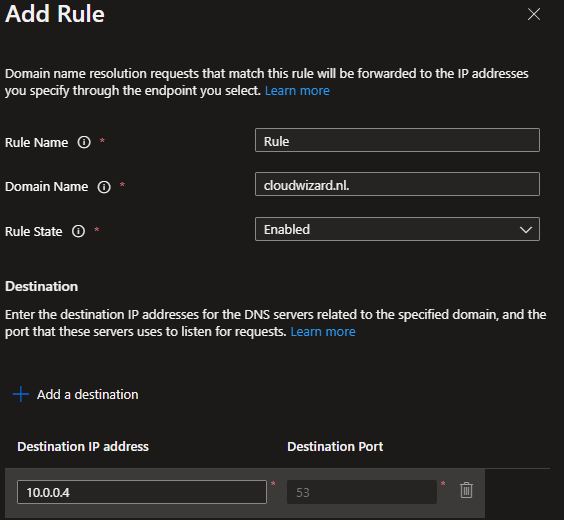Click the Add Rule panel title
Image resolution: width=564 pixels, height=520 pixels.
[55, 14]
